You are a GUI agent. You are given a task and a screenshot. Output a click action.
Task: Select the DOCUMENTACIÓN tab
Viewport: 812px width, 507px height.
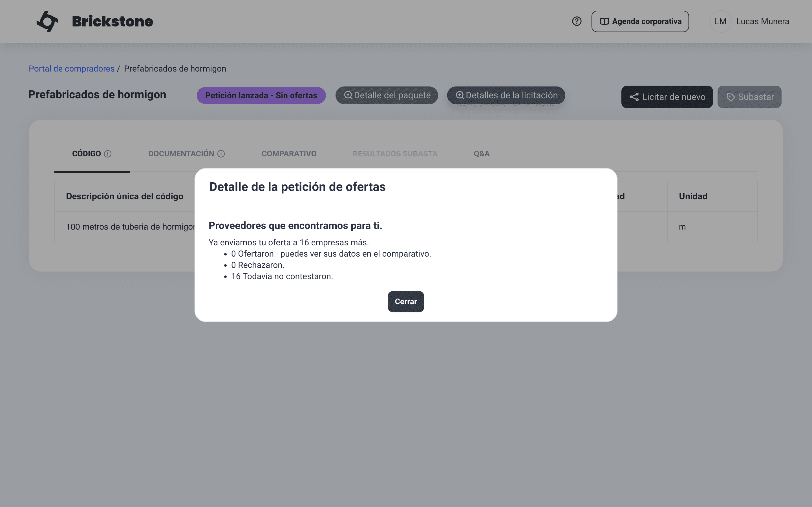[x=181, y=154]
